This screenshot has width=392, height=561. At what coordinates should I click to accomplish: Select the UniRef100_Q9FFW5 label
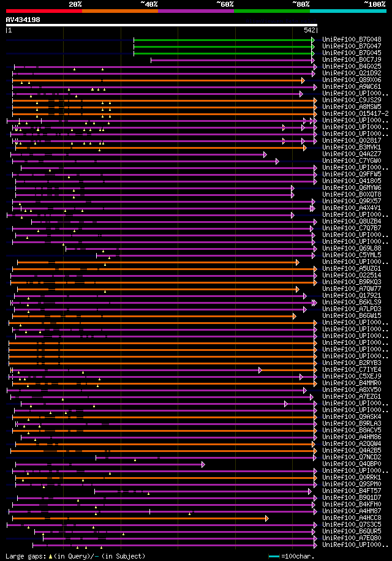pos(352,174)
